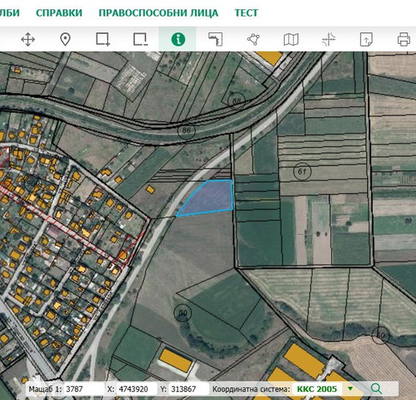
Task: Click the map label circle 88
Action: tap(237, 100)
